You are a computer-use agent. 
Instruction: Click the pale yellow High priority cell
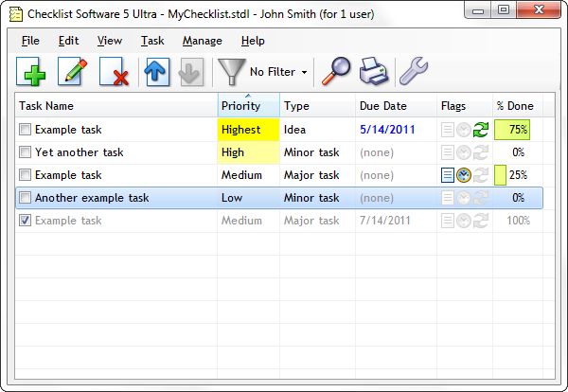click(x=248, y=152)
